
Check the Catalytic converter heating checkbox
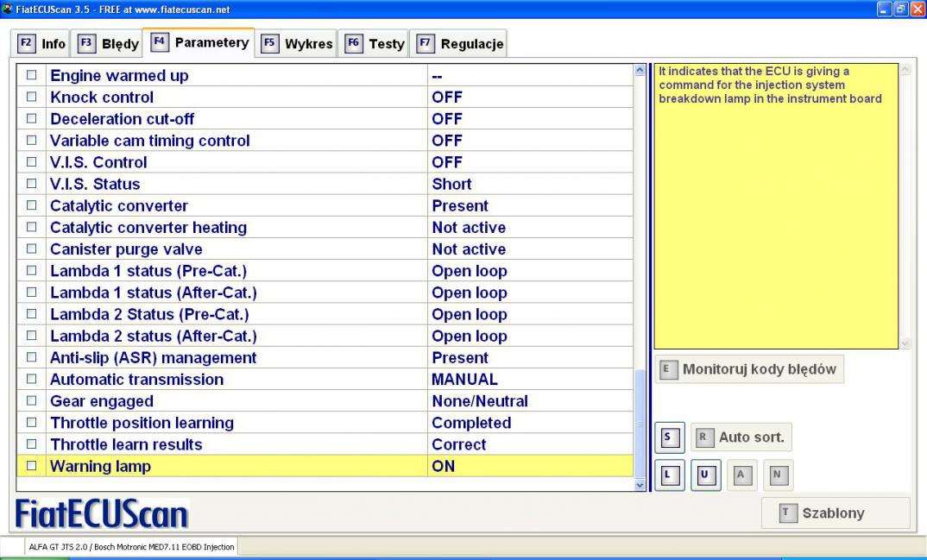coord(31,228)
